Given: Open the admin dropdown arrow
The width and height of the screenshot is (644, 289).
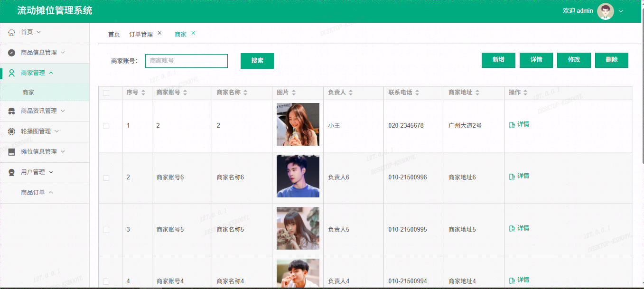Looking at the screenshot, I should click(x=621, y=11).
